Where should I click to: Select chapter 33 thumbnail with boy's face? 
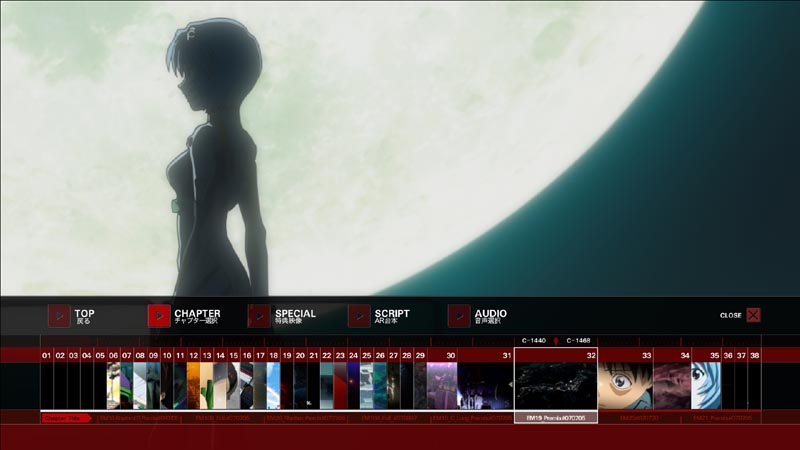coord(625,385)
